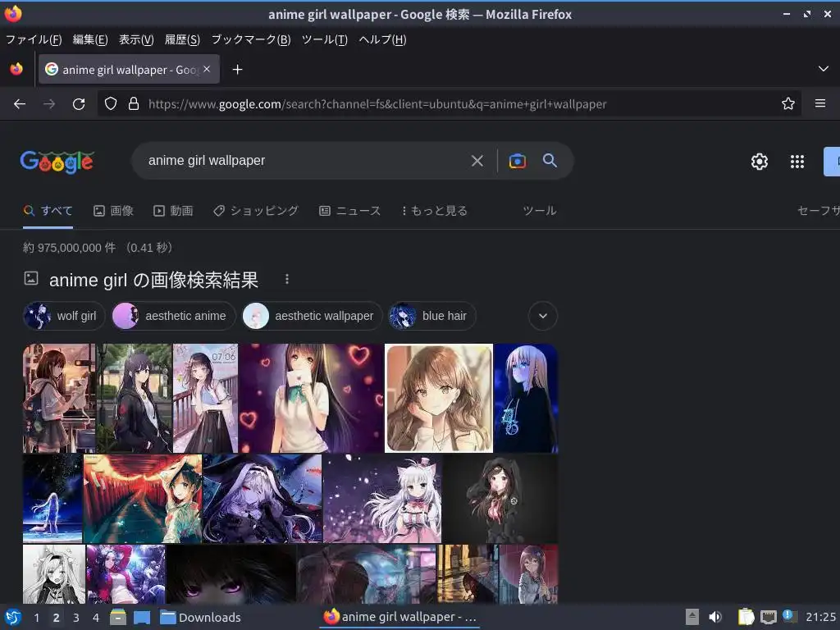Open Google quick settings gear
Image resolution: width=840 pixels, height=630 pixels.
coord(759,162)
